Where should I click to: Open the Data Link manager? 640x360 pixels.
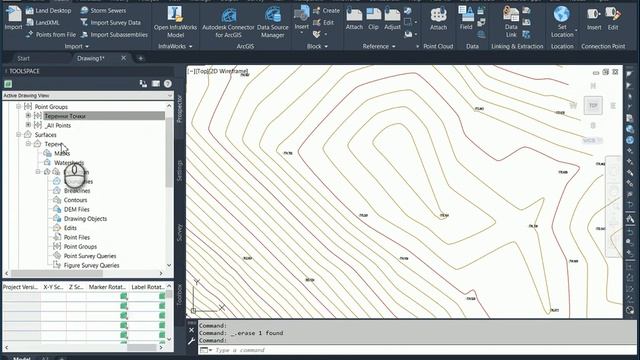(511, 22)
